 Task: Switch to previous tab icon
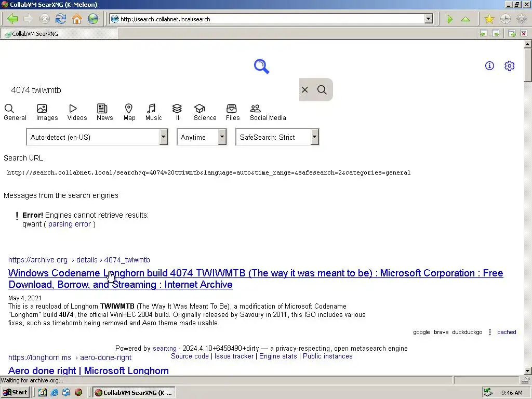tap(484, 33)
